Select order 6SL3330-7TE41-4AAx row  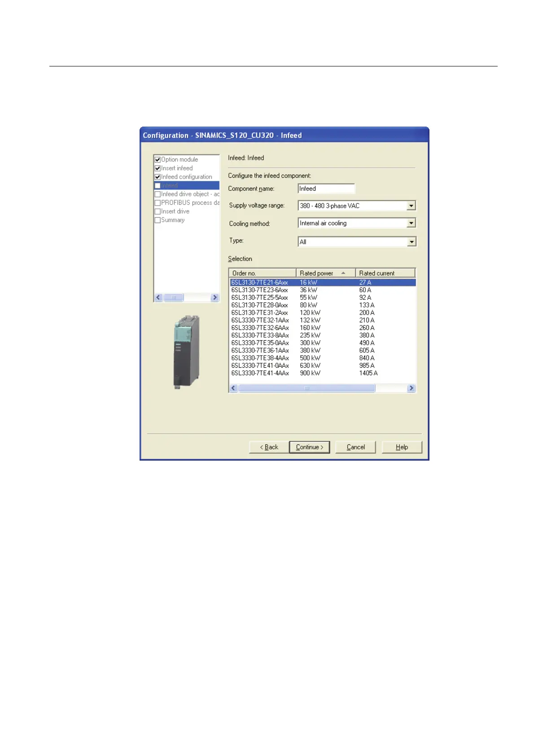point(323,373)
